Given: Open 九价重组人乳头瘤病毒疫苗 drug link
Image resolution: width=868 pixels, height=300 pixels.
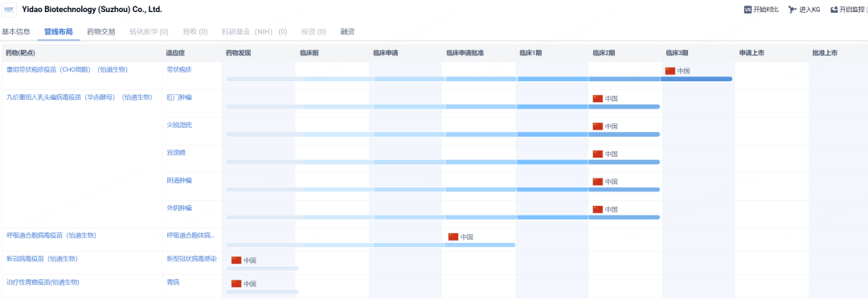Looking at the screenshot, I should point(79,97).
